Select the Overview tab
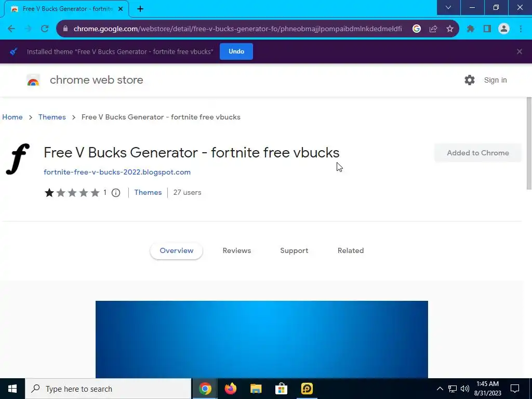This screenshot has height=399, width=532. pyautogui.click(x=177, y=251)
